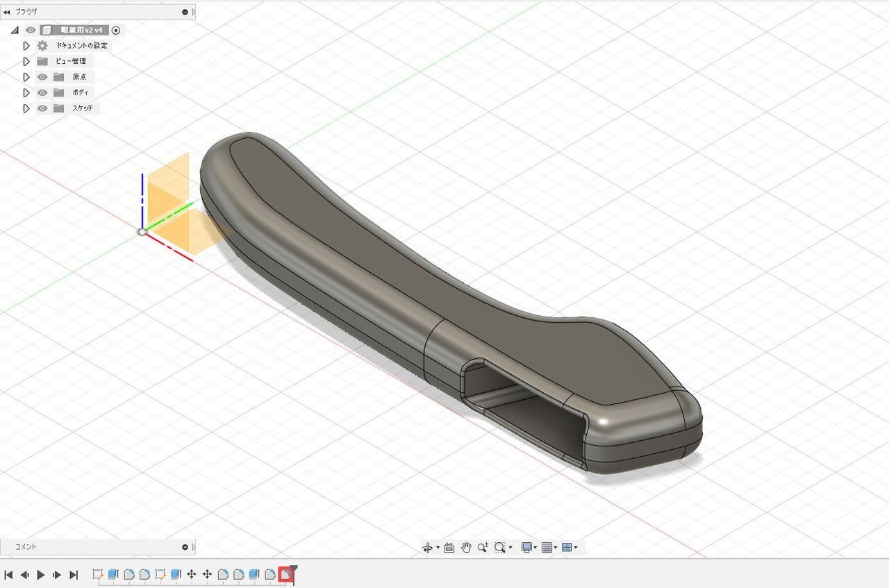Click the コメント panel title

tap(26, 547)
